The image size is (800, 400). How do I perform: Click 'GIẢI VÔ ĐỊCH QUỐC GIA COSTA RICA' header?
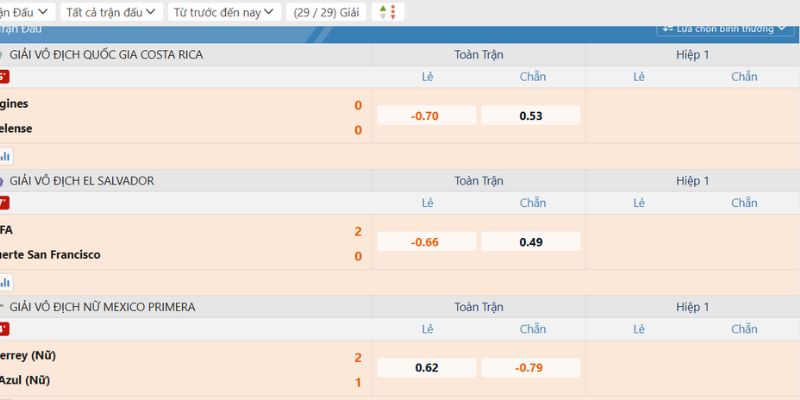click(106, 55)
